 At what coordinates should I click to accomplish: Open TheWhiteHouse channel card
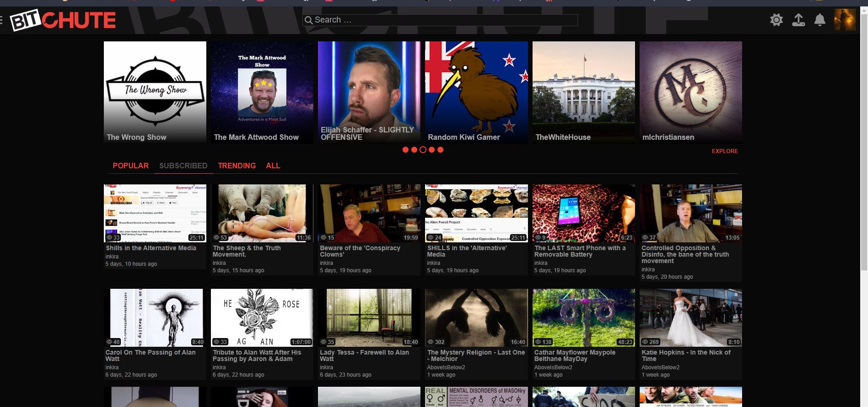(x=584, y=92)
